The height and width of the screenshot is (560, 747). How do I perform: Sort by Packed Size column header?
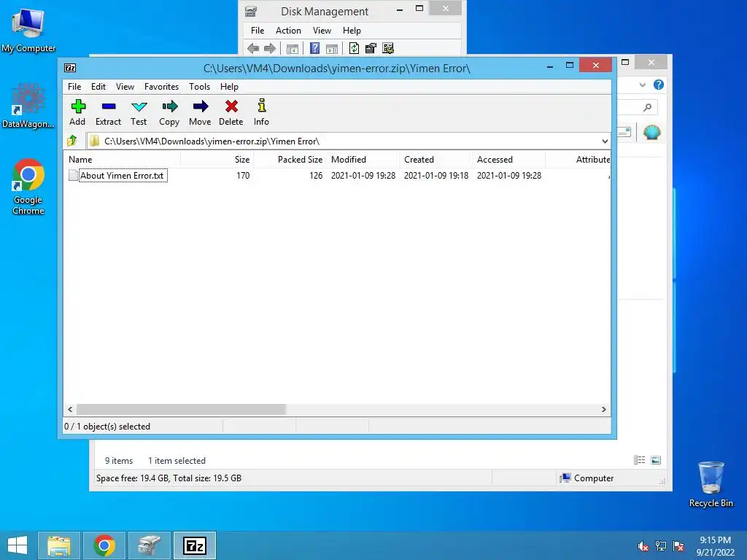pyautogui.click(x=290, y=160)
